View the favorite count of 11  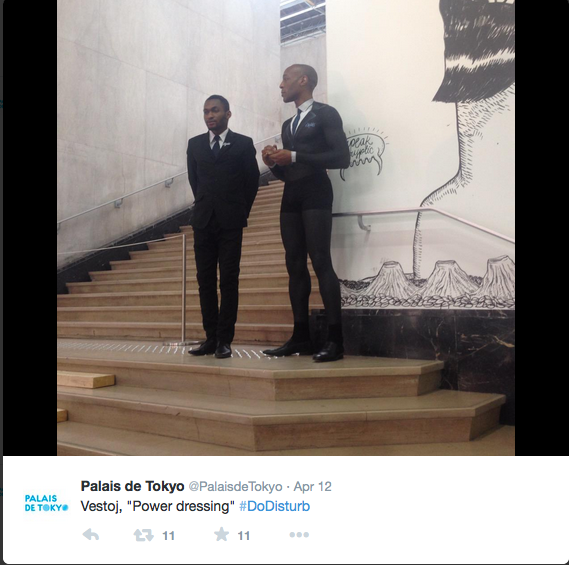click(243, 536)
